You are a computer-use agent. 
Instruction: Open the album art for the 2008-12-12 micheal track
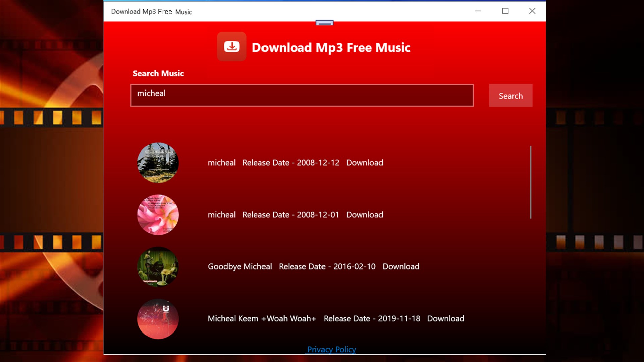158,163
